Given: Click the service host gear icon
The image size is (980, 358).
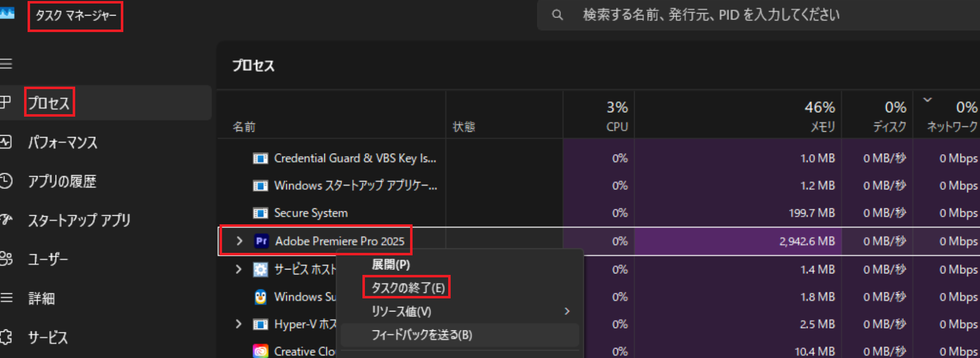Looking at the screenshot, I should pos(260,270).
